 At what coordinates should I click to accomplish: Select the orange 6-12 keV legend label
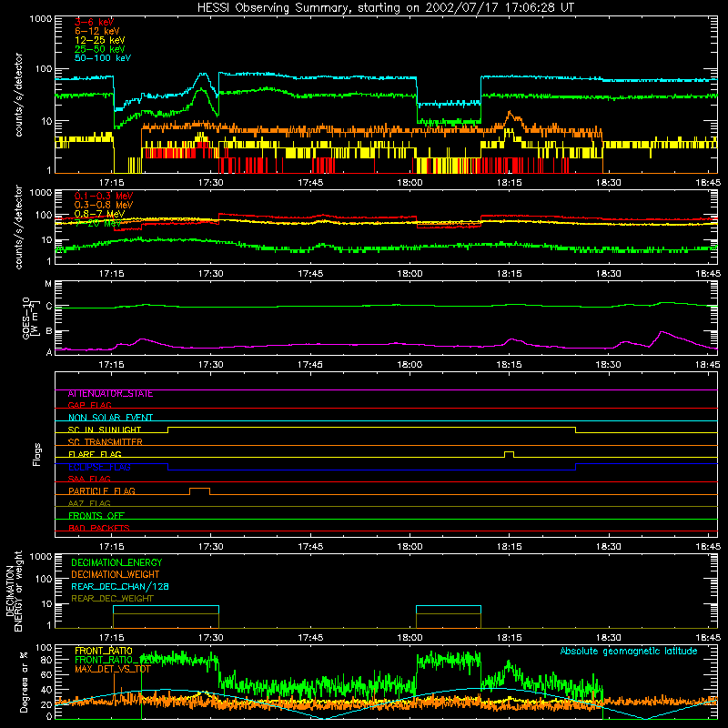point(97,31)
